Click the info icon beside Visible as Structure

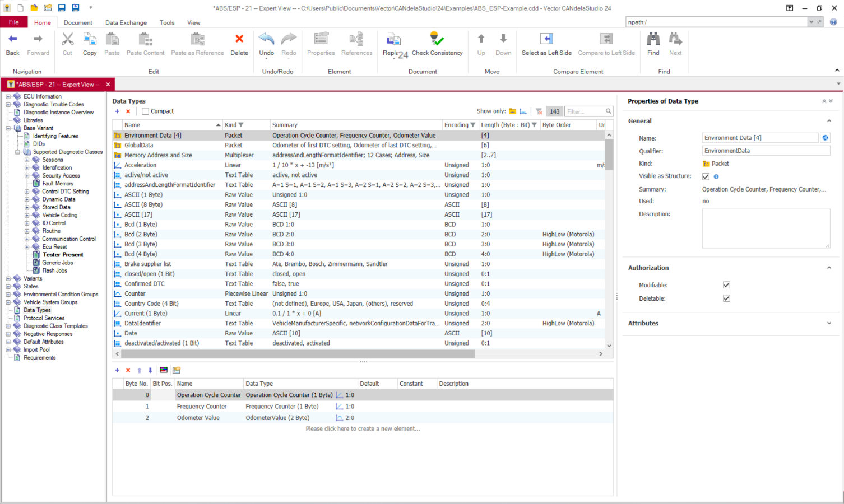pyautogui.click(x=716, y=176)
